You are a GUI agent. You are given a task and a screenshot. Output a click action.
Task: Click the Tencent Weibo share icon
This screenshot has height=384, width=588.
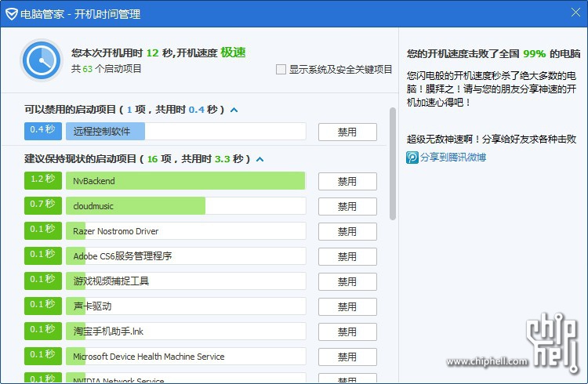[x=412, y=157]
